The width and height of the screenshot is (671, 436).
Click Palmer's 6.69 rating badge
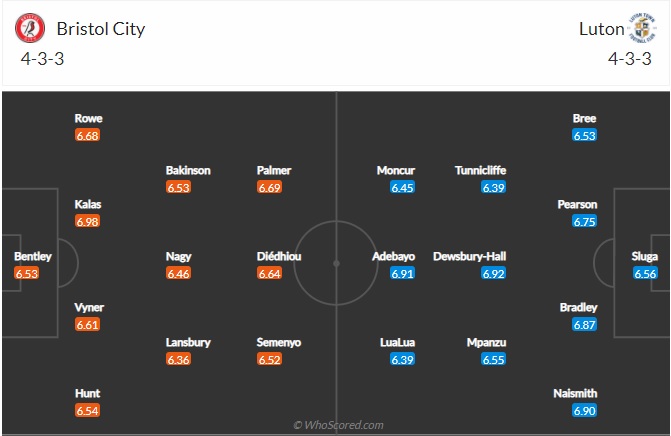click(270, 187)
